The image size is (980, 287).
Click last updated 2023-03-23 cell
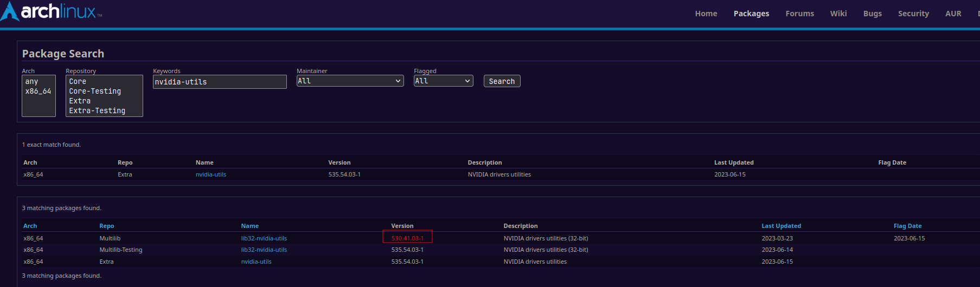tap(777, 238)
